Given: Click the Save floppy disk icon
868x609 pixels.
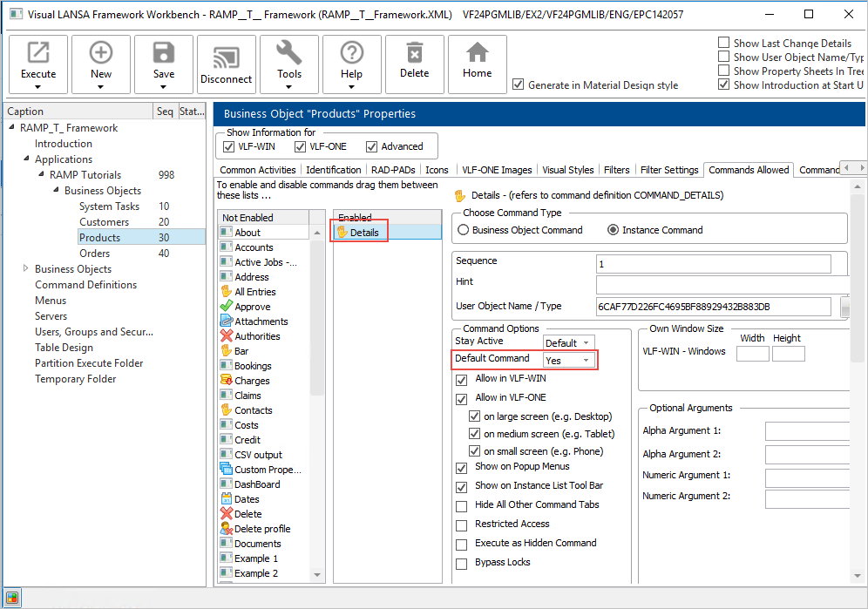Looking at the screenshot, I should pos(163,52).
